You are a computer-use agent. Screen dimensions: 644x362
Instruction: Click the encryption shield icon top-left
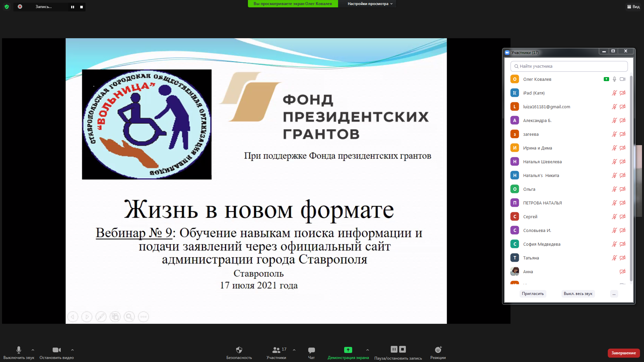[x=7, y=7]
